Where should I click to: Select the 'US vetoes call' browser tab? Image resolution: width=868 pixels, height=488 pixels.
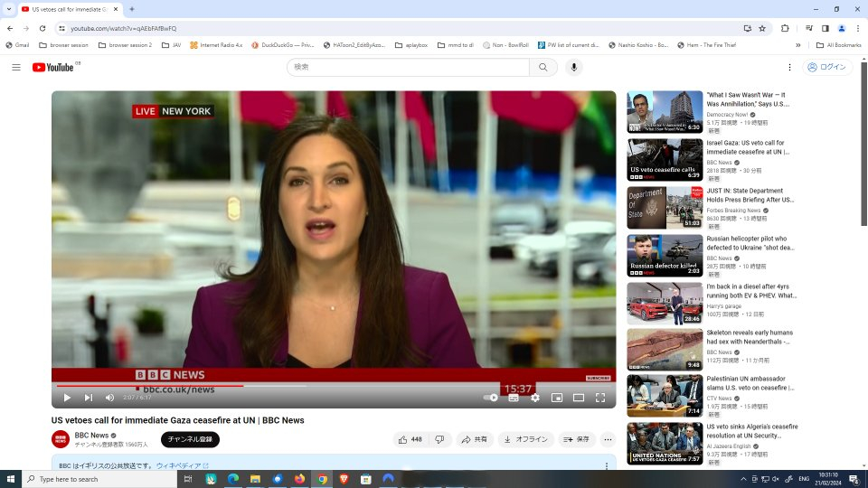pos(71,9)
